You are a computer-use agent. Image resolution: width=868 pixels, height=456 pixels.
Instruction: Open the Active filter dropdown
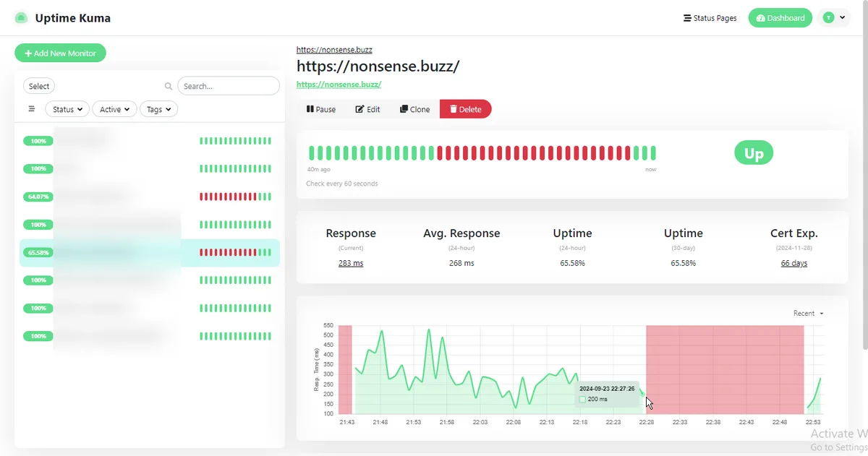[x=114, y=109]
